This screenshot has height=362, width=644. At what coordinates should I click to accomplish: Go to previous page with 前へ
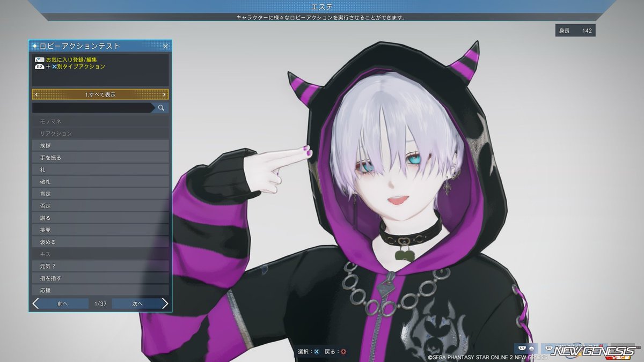point(60,304)
